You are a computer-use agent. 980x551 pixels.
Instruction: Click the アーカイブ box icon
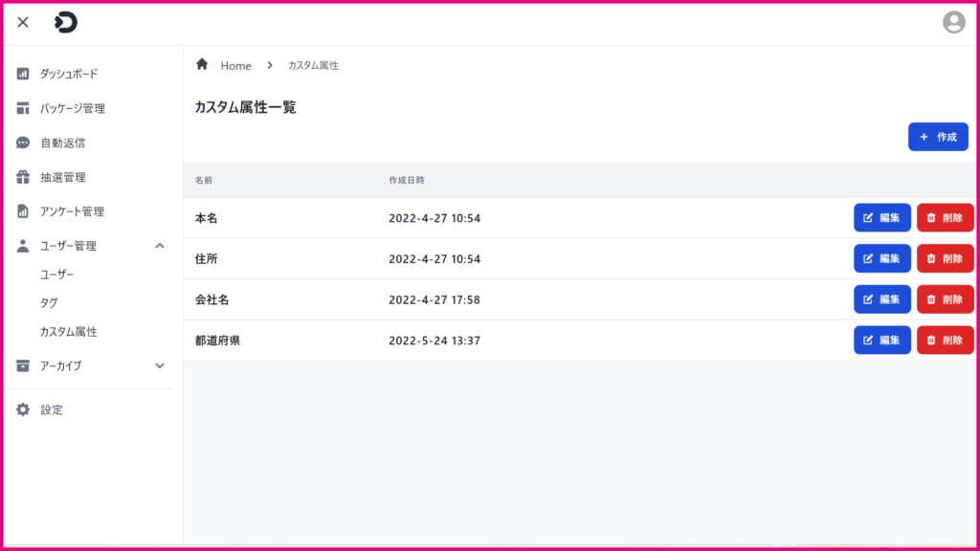23,365
